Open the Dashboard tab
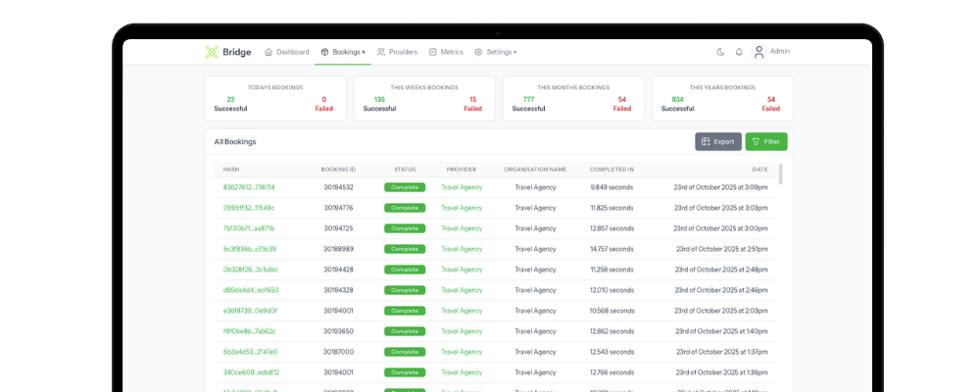 tap(287, 52)
